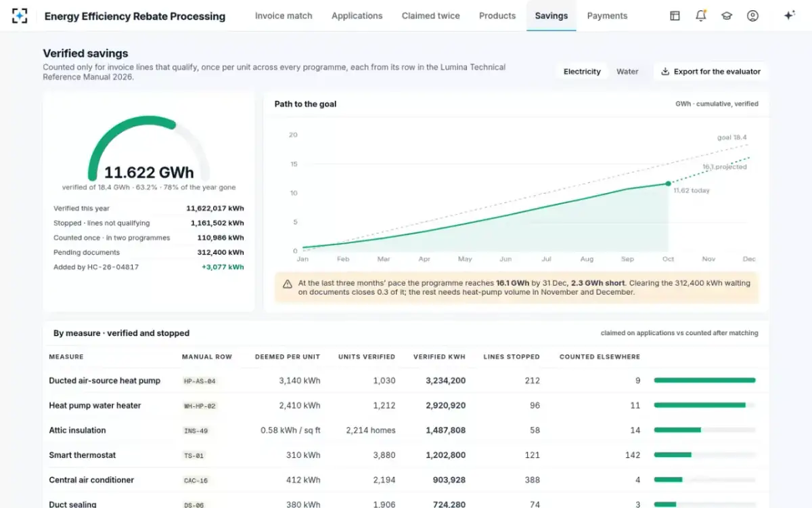Click the Oct label on chart axis
The width and height of the screenshot is (812, 508).
[x=668, y=259]
